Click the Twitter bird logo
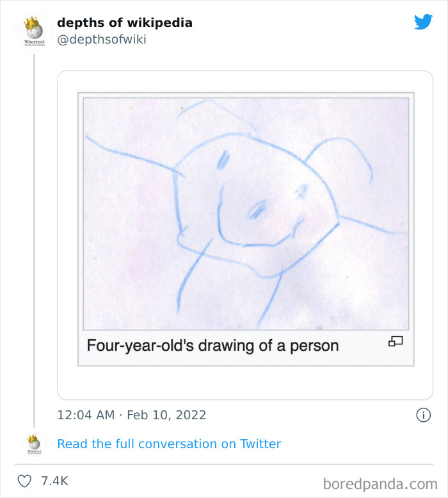 (423, 22)
